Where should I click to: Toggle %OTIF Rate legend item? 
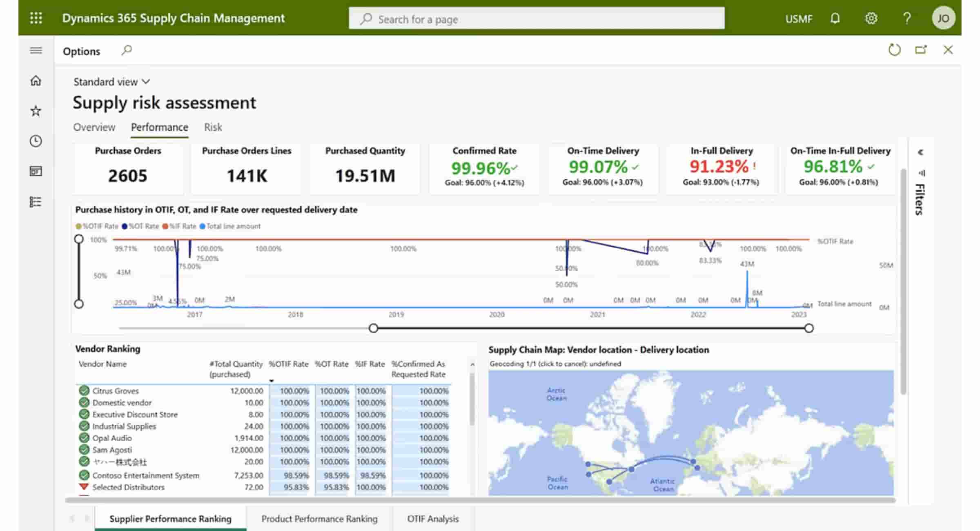coord(97,226)
